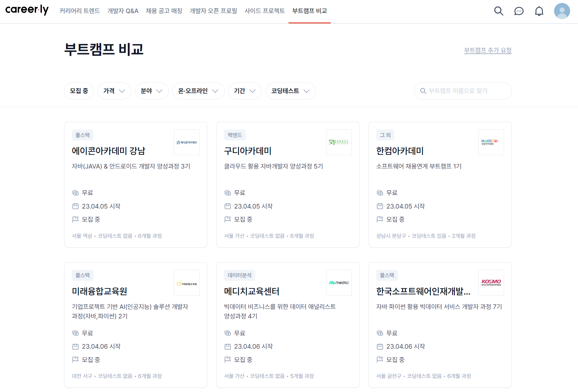Viewport: 578px width, 392px height.
Task: Click 자바(JAVA) & 안드로이드 개발자 양성과정 3기 text
Action: tap(131, 166)
